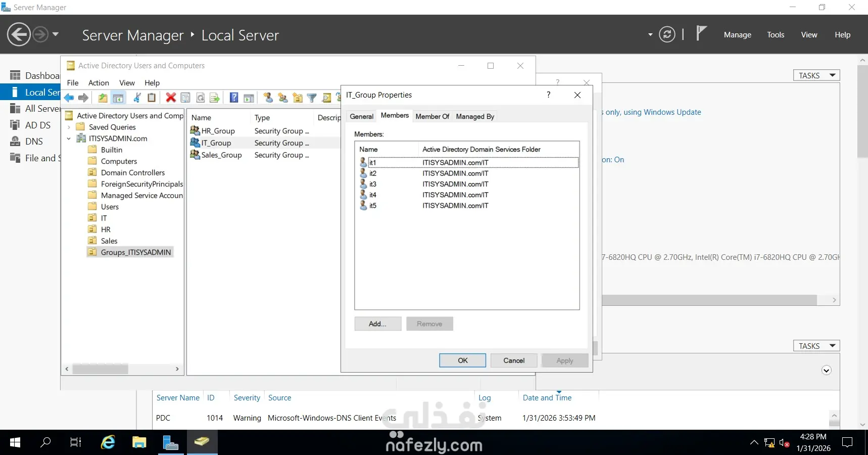Open the lower TASKS dropdown

(816, 346)
